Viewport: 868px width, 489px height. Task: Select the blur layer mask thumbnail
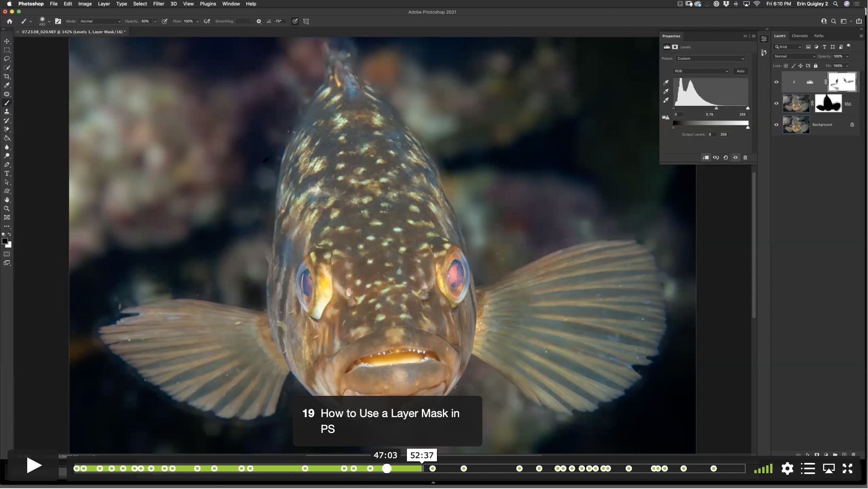[x=828, y=103]
